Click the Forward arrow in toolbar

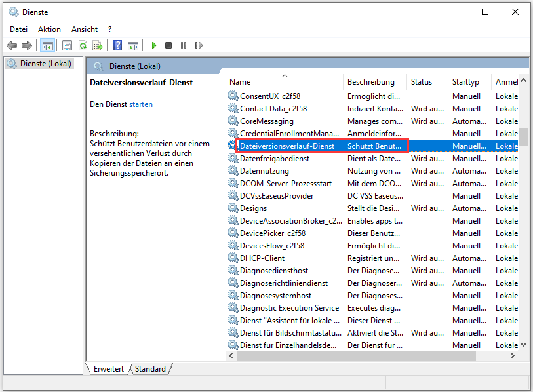coord(27,45)
